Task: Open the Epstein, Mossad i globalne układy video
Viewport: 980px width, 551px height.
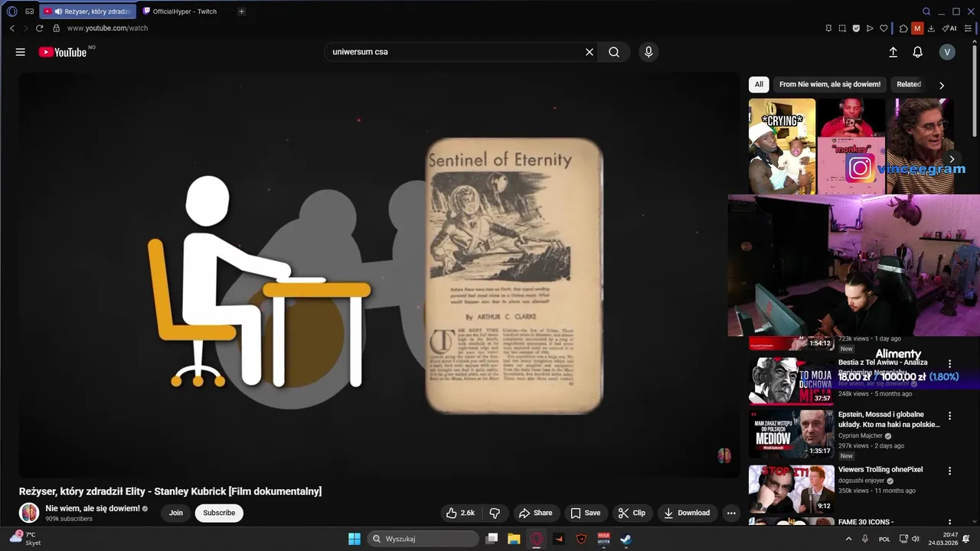Action: coord(889,419)
